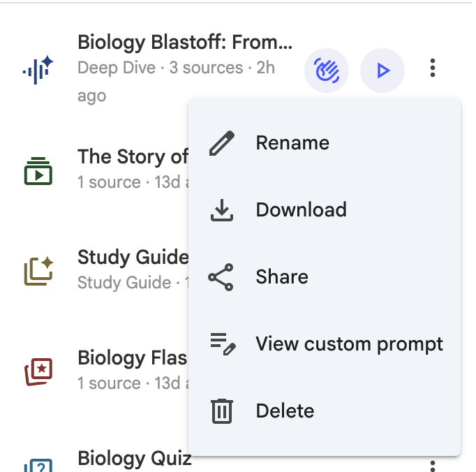Open the Biology Blastoff title
The image size is (476, 472).
coord(185,43)
